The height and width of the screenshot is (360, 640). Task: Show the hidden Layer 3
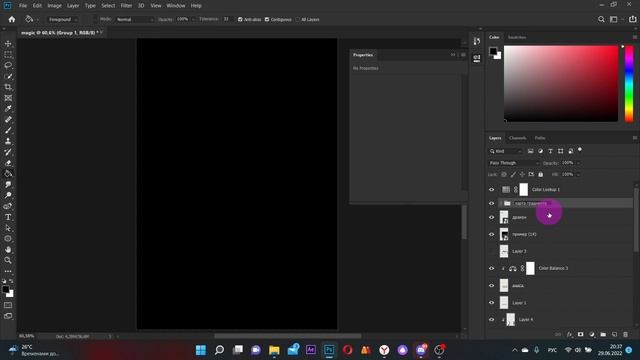[x=491, y=251]
